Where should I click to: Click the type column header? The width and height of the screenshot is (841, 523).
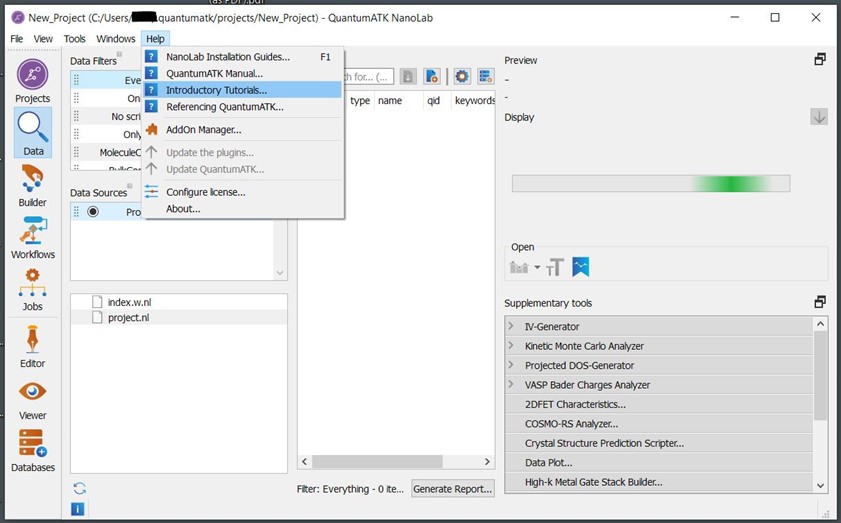pyautogui.click(x=360, y=100)
